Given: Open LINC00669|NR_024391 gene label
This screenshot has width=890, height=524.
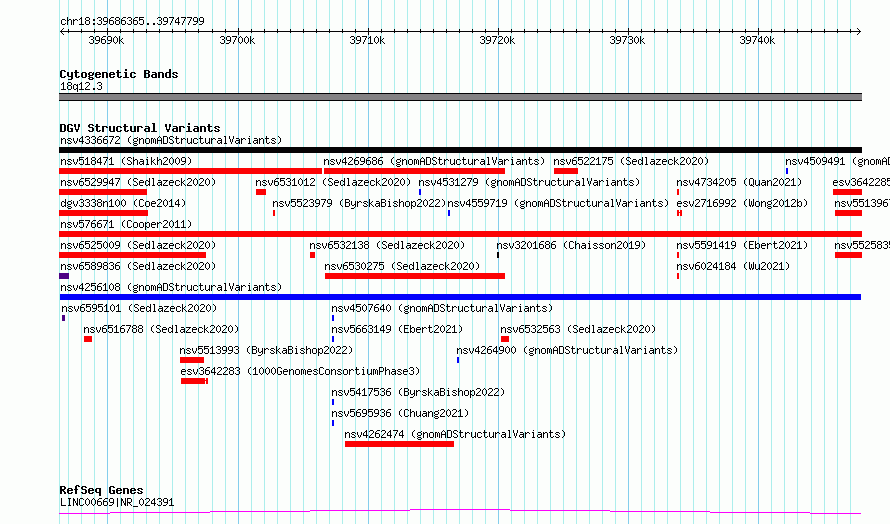Looking at the screenshot, I should click(x=117, y=502).
